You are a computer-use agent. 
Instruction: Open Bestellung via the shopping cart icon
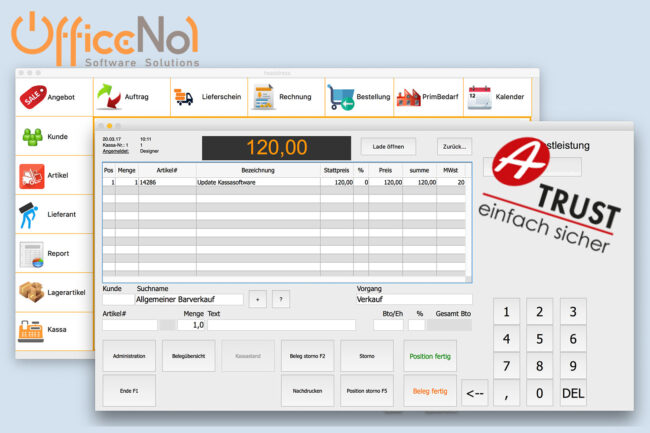coord(341,97)
